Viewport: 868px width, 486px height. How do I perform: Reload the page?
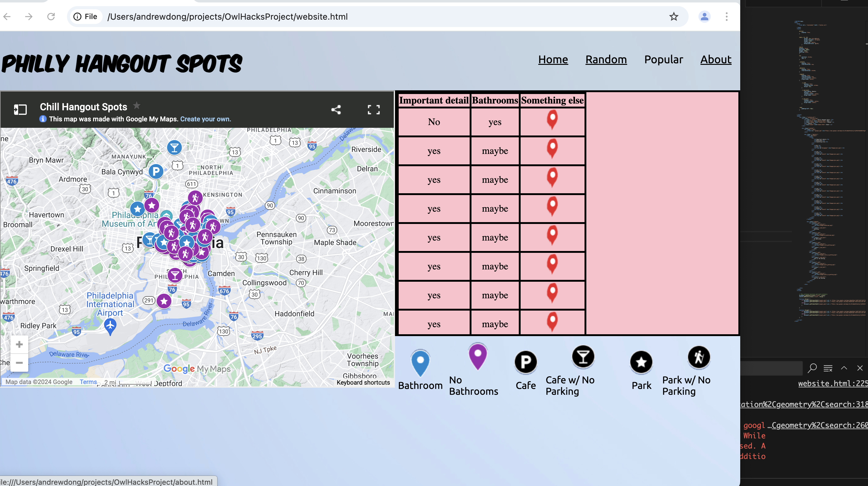51,17
